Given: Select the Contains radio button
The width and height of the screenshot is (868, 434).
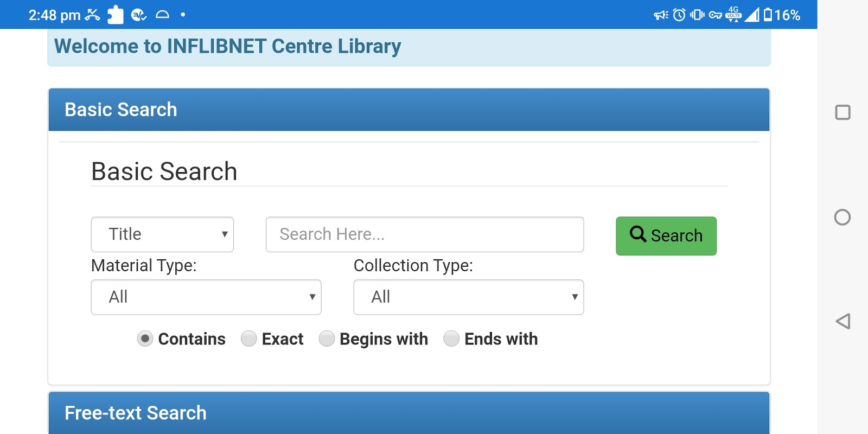Looking at the screenshot, I should [145, 339].
